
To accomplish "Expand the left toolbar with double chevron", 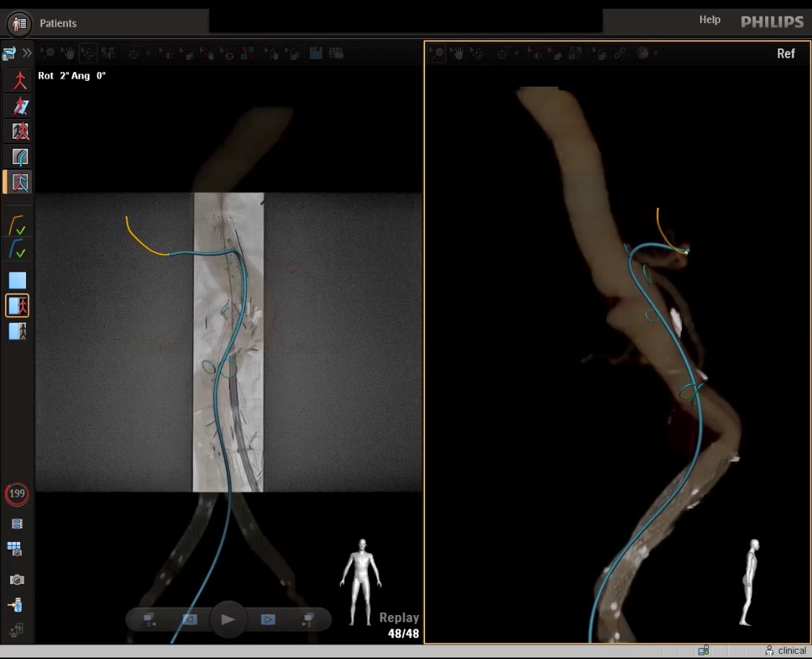I will [x=27, y=53].
